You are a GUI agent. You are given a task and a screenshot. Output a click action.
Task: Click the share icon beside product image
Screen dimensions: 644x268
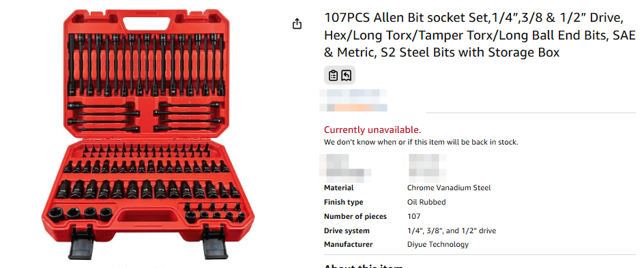coord(297,25)
